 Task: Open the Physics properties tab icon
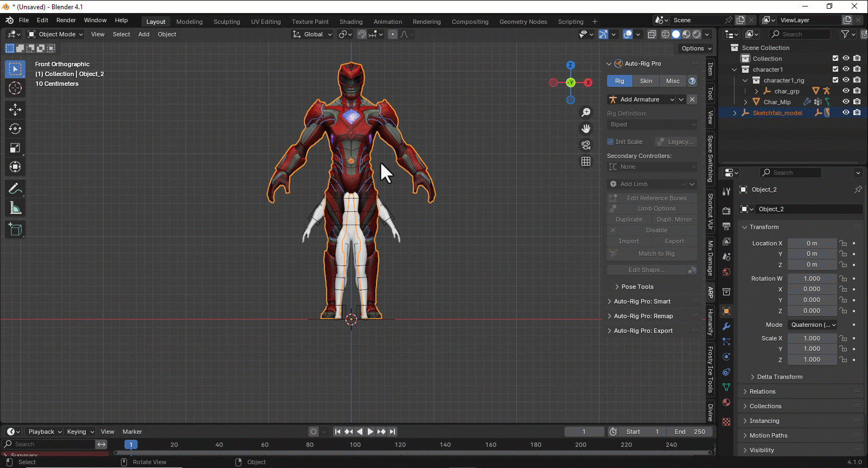click(x=726, y=357)
